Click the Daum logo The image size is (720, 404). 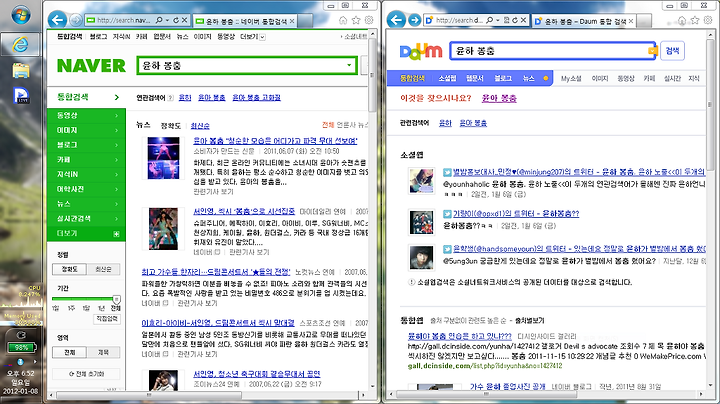click(x=421, y=51)
